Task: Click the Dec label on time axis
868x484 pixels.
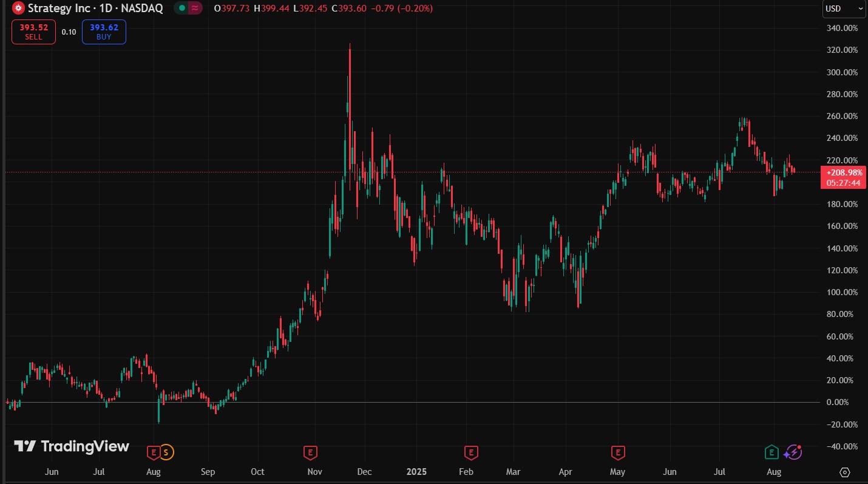Action: coord(364,472)
